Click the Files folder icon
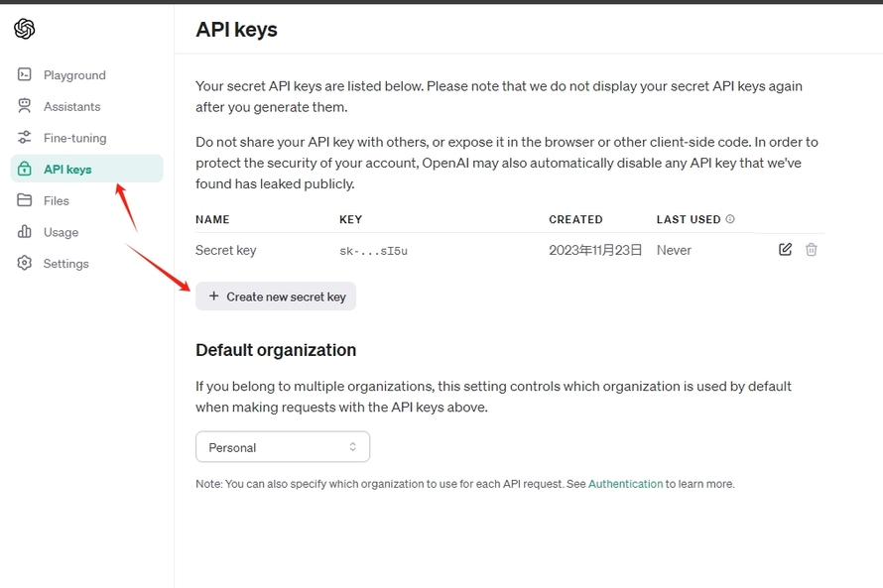 point(24,200)
